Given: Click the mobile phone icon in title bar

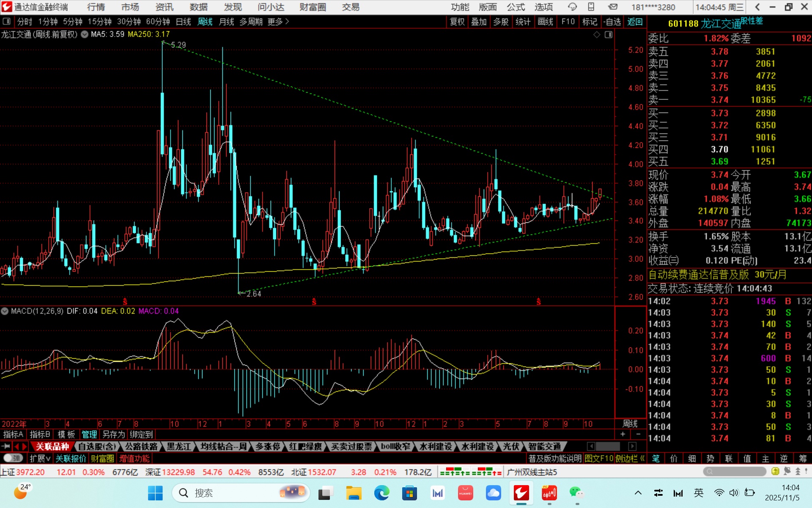Looking at the screenshot, I should pos(591,7).
